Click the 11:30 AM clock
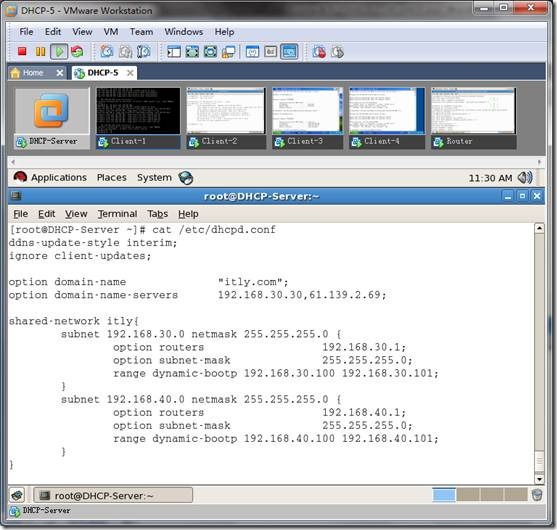 coord(490,178)
